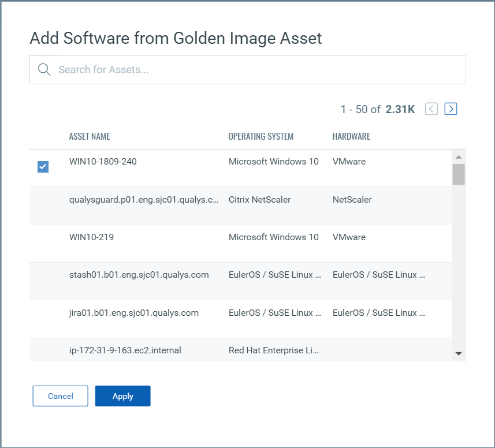Click the Hardware column header
Screen dimensions: 495x448
[351, 136]
